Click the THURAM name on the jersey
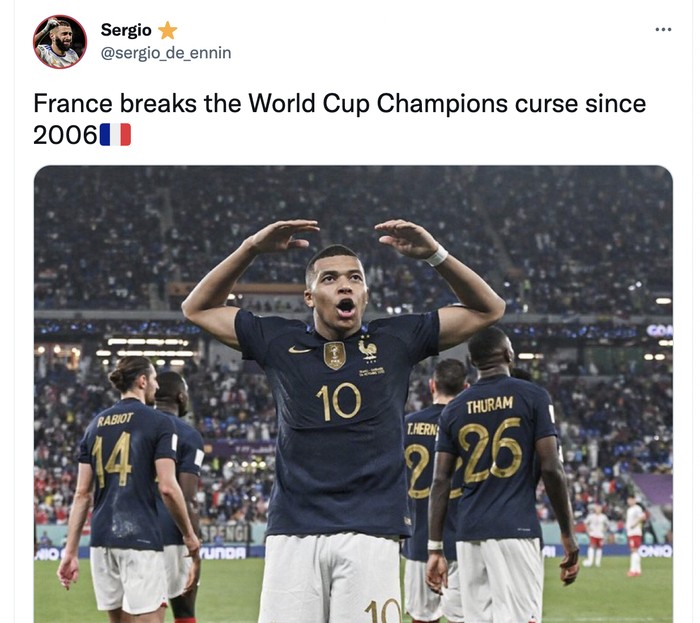The image size is (700, 623). [x=490, y=405]
